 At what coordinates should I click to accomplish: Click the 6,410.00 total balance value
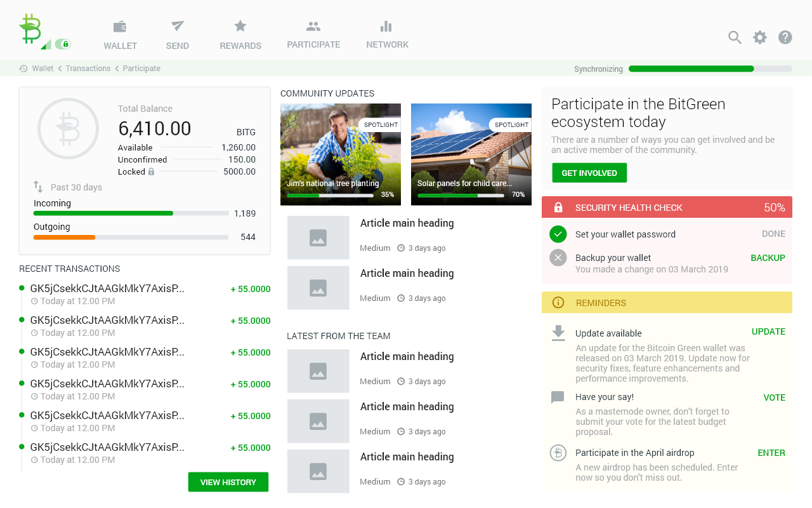tap(155, 128)
